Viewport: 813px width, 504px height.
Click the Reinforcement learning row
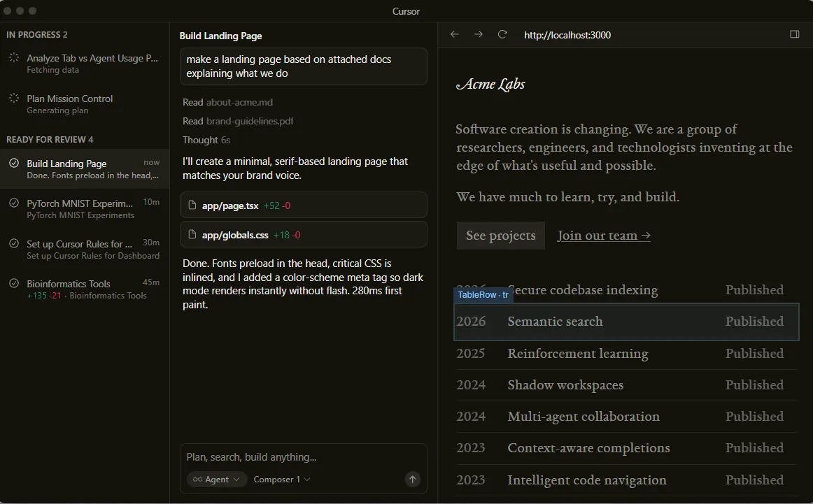(626, 354)
